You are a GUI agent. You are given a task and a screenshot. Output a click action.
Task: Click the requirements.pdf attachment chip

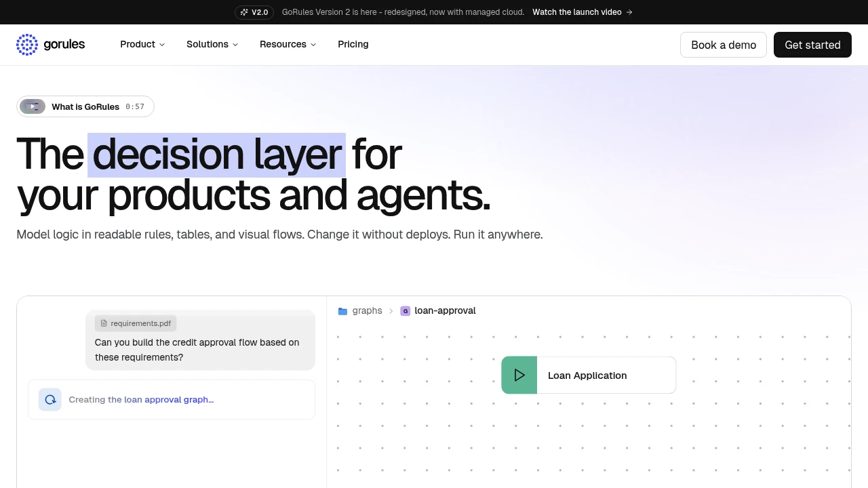point(136,323)
